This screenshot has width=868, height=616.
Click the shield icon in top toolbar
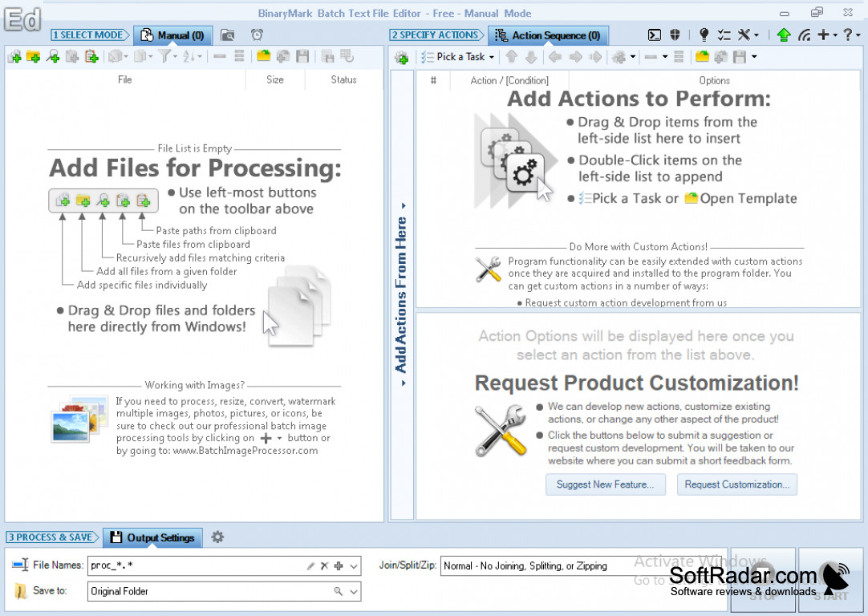coord(675,35)
